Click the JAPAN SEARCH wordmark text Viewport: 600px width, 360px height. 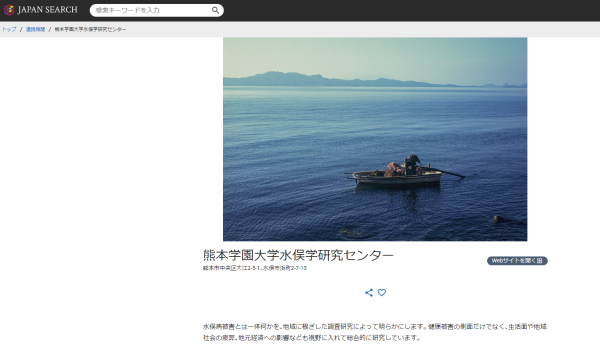tap(47, 10)
